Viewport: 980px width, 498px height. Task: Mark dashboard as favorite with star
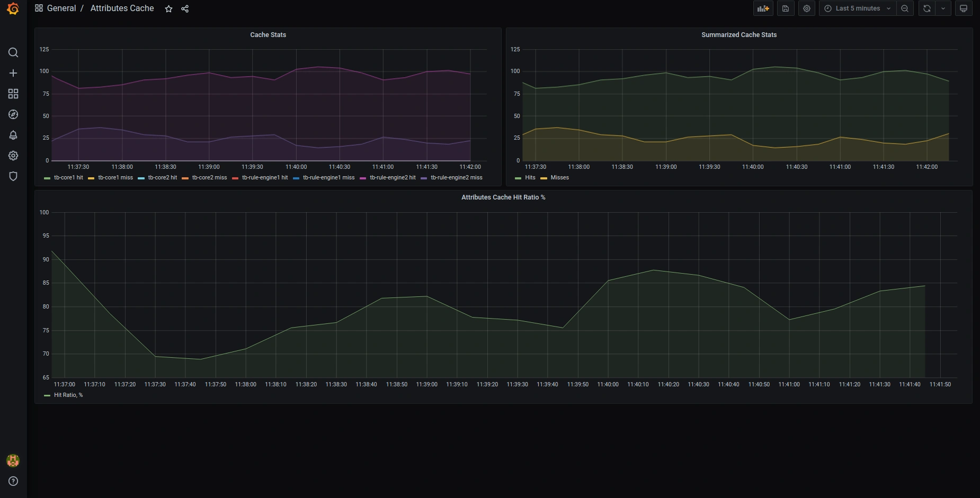coord(168,9)
